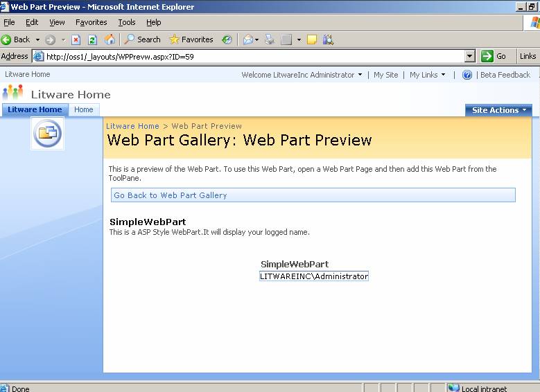Click the ASP Style WebPart description text
Screen dimensions: 540x392
pos(209,232)
